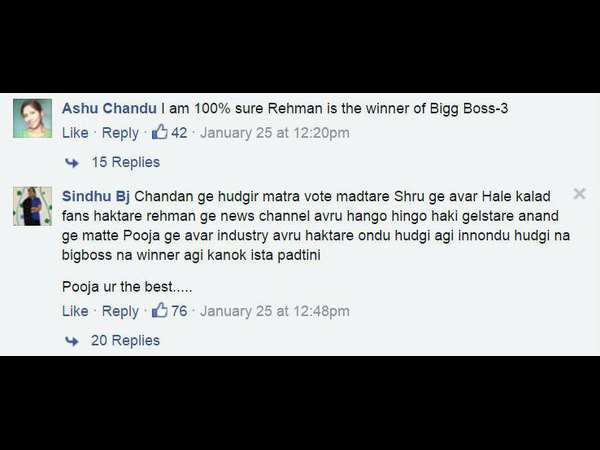Reply to Sindhu Bj's comment
Viewport: 600px width, 450px height.
pos(120,311)
